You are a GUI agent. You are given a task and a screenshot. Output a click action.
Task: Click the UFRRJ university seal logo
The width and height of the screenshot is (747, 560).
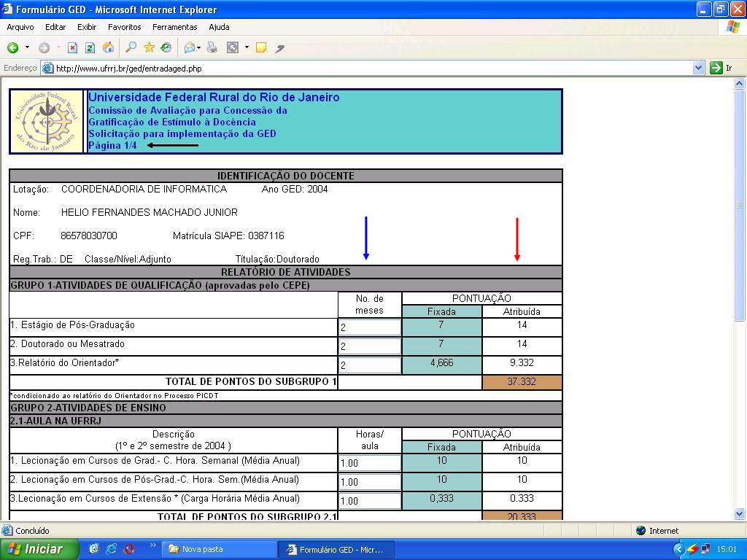[47, 122]
